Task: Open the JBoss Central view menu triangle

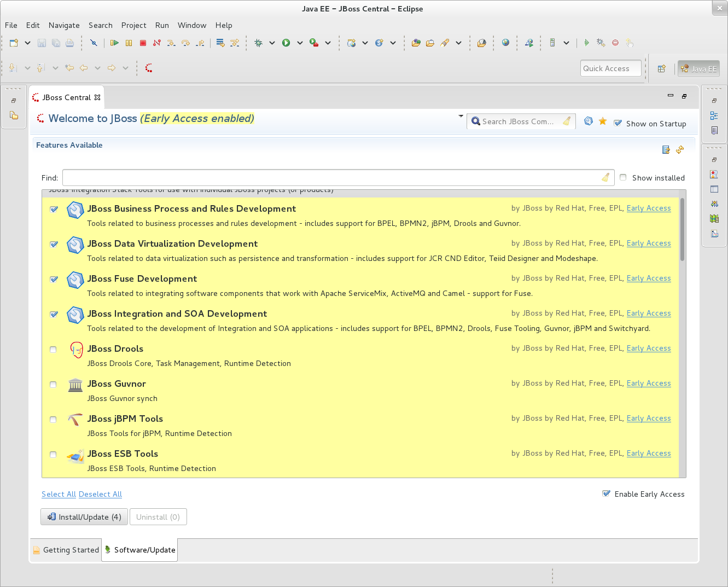Action: (x=461, y=116)
